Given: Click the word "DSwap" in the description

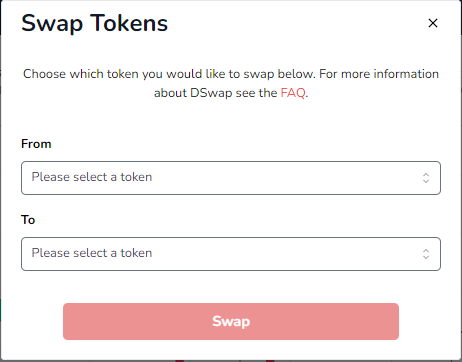Looking at the screenshot, I should (x=211, y=93).
